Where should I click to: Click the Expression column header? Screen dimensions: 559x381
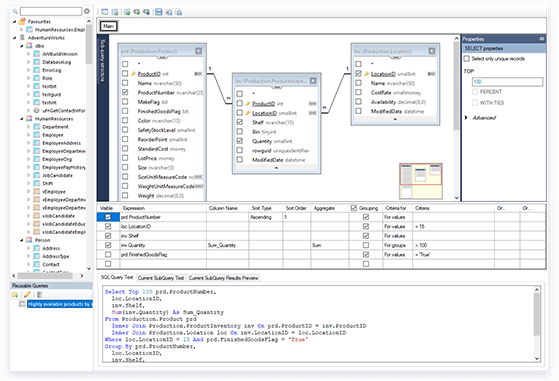(x=134, y=208)
